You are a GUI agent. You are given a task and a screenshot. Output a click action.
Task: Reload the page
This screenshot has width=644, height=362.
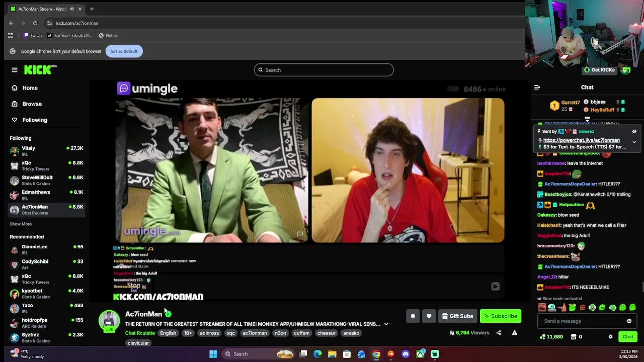[35, 23]
